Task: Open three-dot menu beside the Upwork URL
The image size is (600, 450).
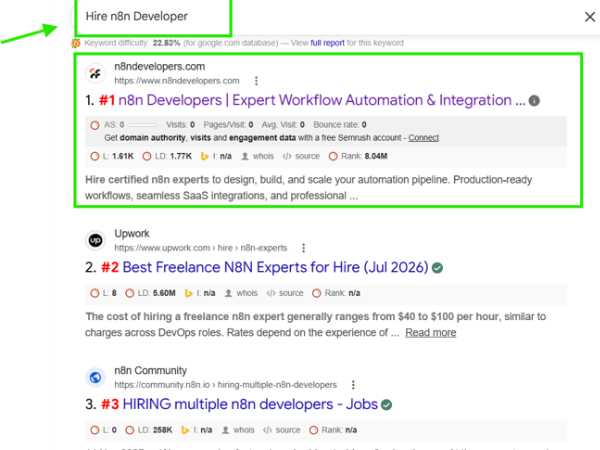Action: point(303,248)
